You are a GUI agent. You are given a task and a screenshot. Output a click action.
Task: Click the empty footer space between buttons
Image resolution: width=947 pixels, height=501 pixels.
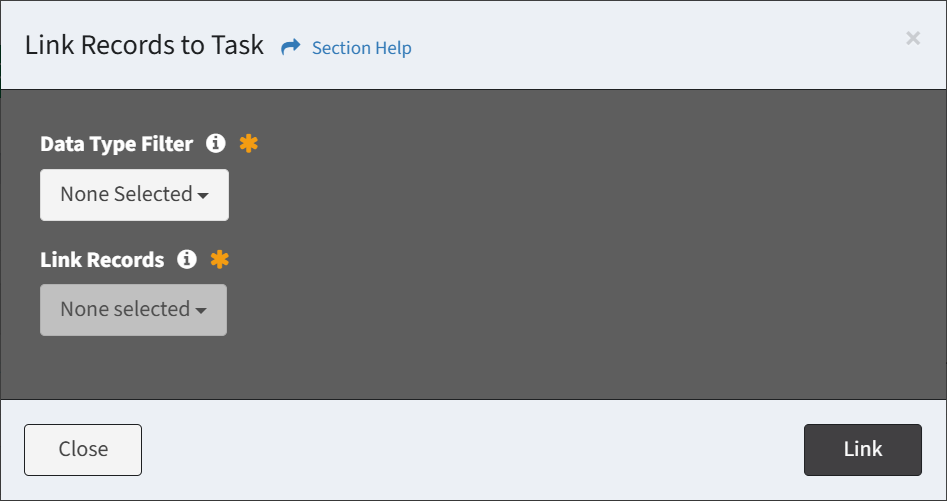click(470, 450)
